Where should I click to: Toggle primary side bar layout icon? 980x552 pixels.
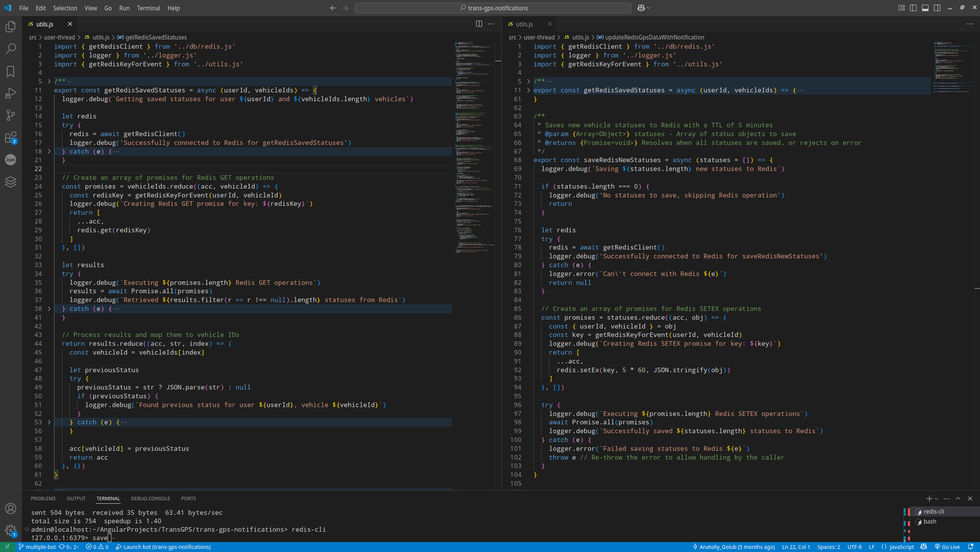[x=913, y=8]
